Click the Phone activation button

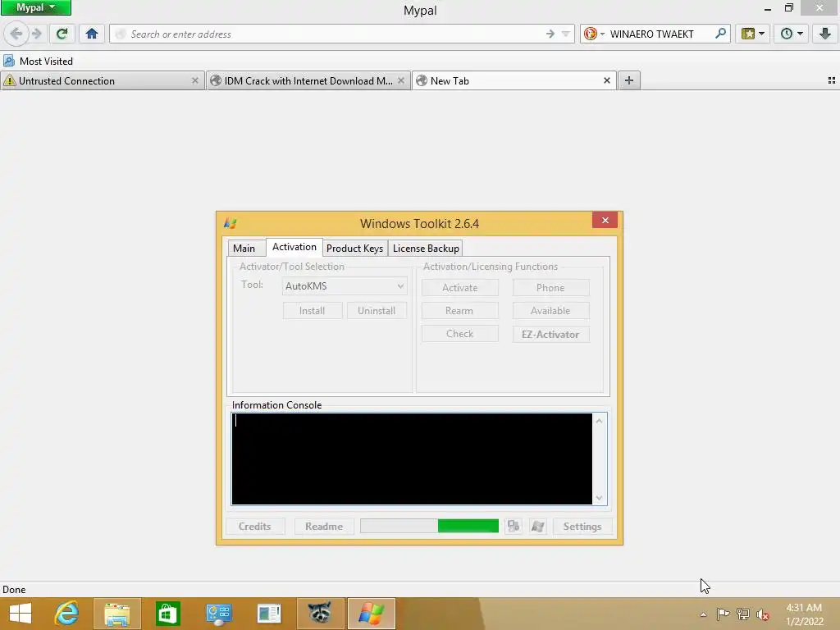550,288
